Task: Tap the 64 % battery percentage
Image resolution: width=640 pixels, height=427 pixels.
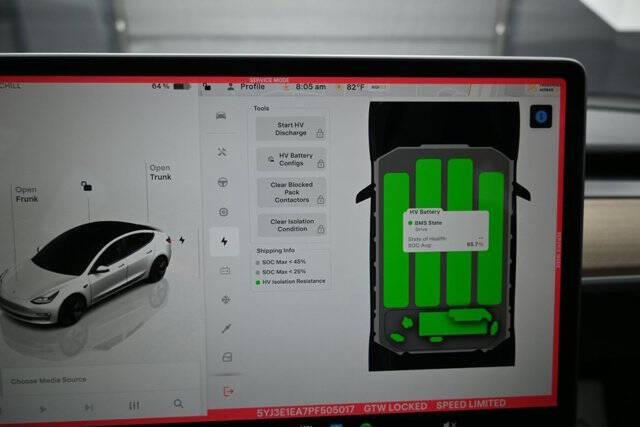Action: 160,86
